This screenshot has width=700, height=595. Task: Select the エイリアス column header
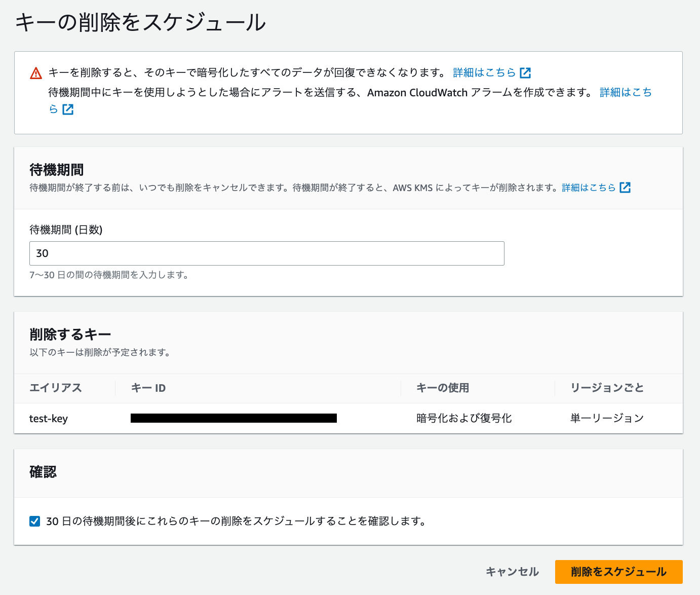pyautogui.click(x=56, y=388)
